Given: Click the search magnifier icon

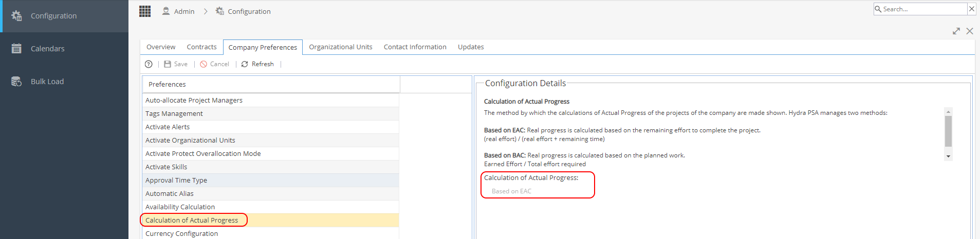Looking at the screenshot, I should [878, 9].
